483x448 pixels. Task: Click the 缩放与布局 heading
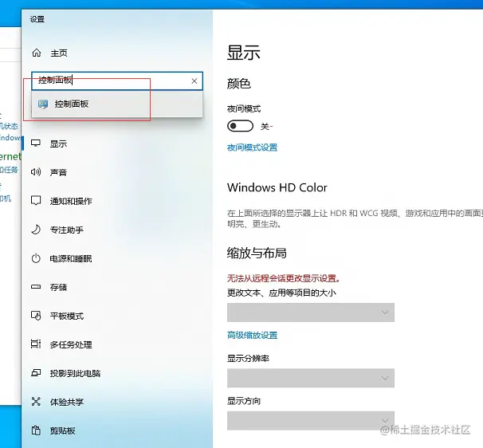tap(257, 253)
